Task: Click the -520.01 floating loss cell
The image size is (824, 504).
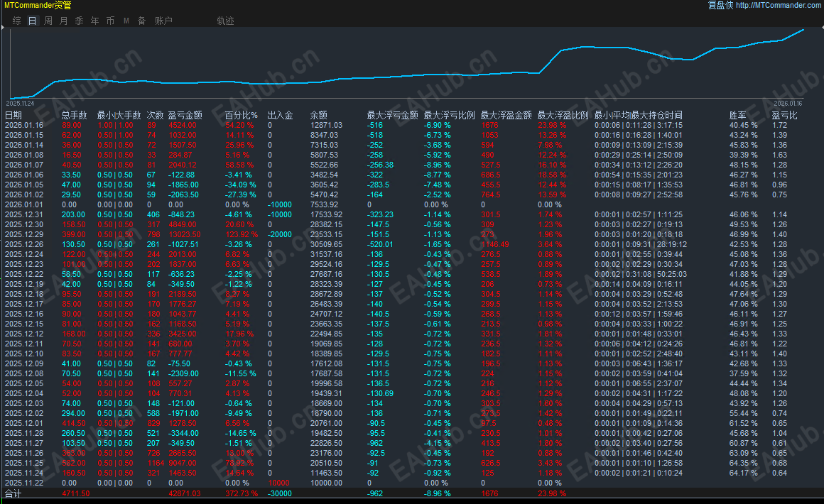Action: pyautogui.click(x=380, y=244)
